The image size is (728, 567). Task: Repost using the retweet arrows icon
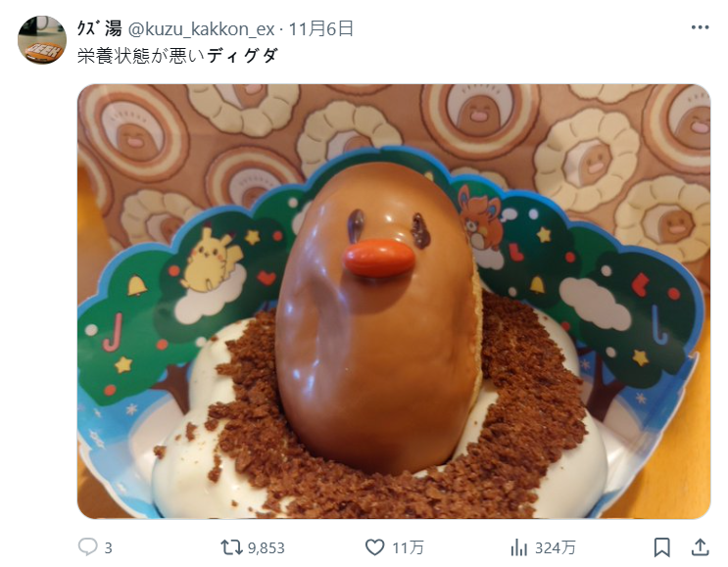[231, 547]
